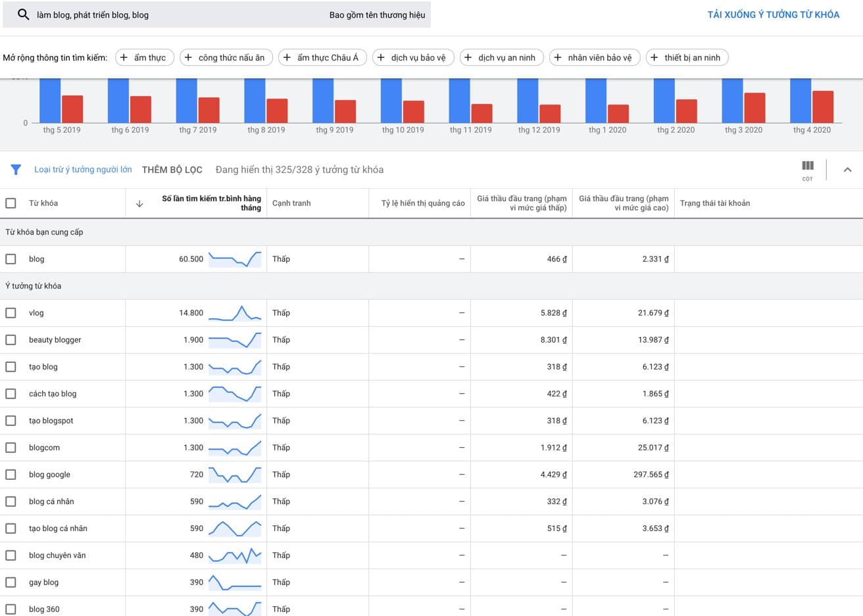Check the box for keyword 'blog'

pyautogui.click(x=11, y=259)
